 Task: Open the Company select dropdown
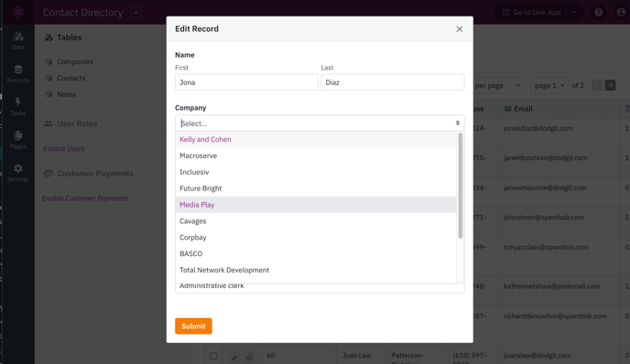click(x=320, y=123)
